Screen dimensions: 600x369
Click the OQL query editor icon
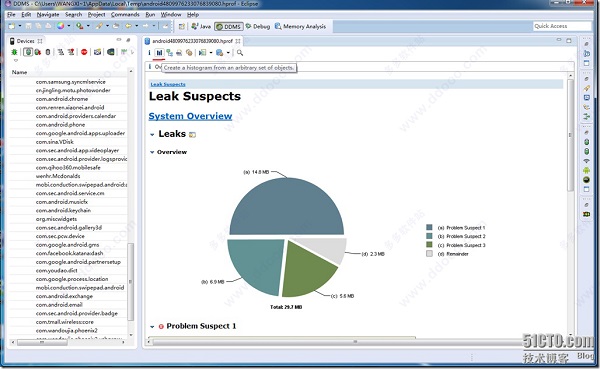tap(179, 53)
